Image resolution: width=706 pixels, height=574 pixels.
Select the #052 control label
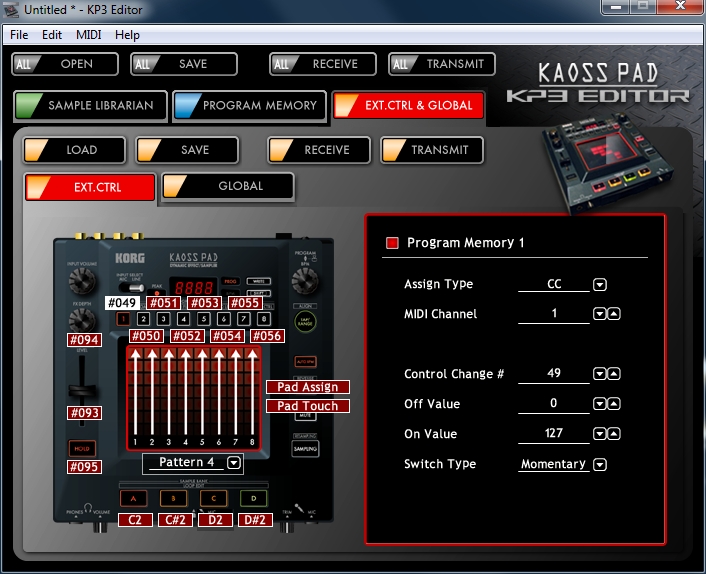click(187, 336)
